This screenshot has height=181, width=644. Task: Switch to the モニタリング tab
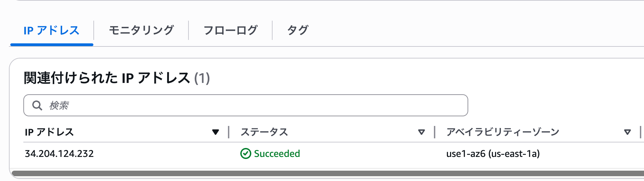point(141,30)
